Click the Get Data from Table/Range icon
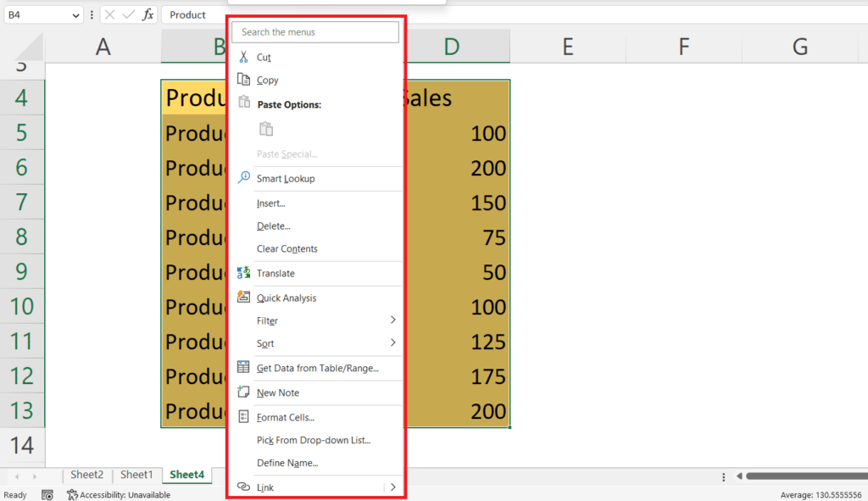Viewport: 868px width, 501px height. pyautogui.click(x=242, y=368)
